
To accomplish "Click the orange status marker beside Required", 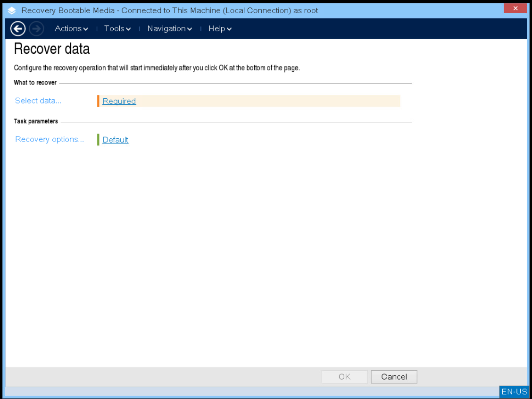I will point(98,101).
